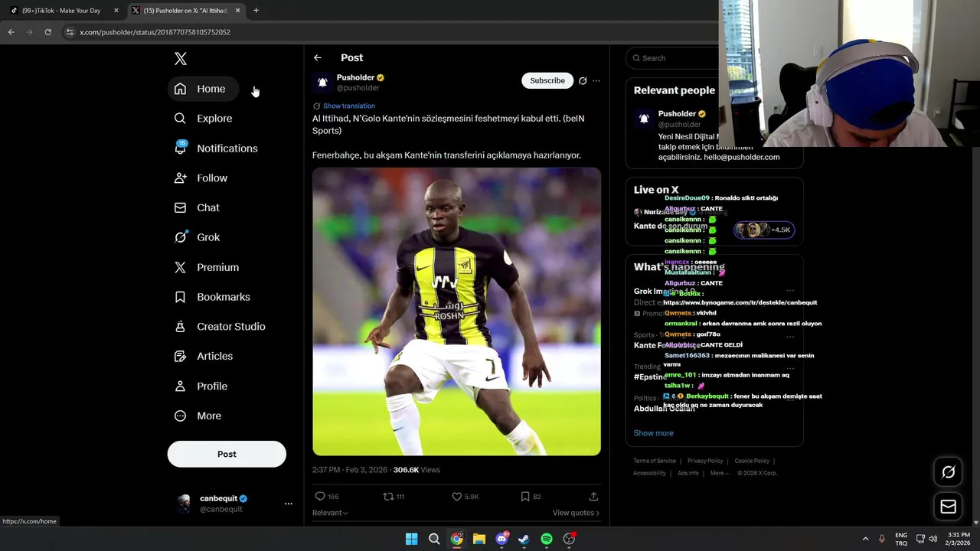Click the Premium X icon in sidebar
The width and height of the screenshot is (980, 551).
pyautogui.click(x=180, y=267)
